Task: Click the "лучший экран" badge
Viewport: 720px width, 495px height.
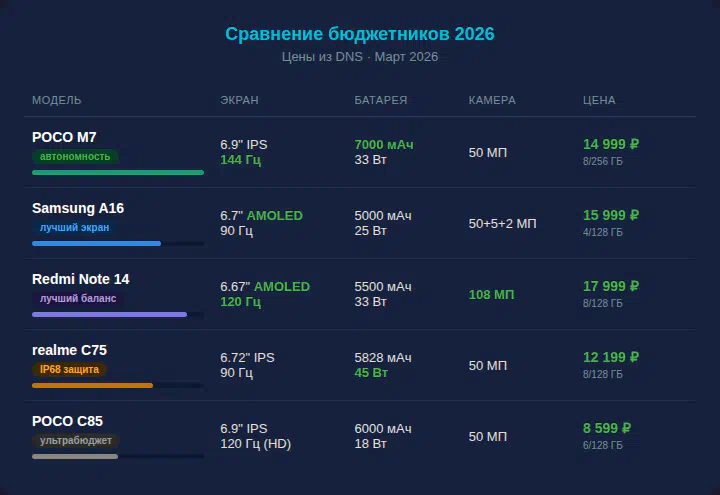Action: tap(74, 227)
